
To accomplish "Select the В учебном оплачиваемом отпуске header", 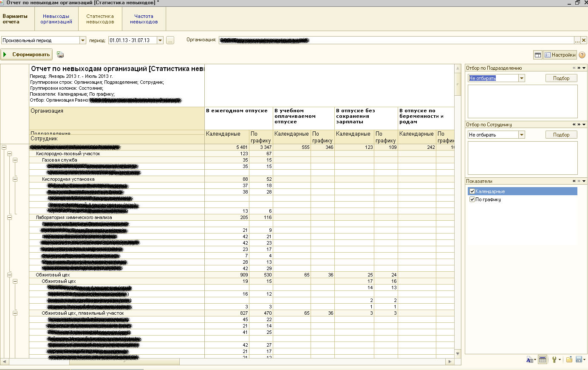I will [304, 118].
